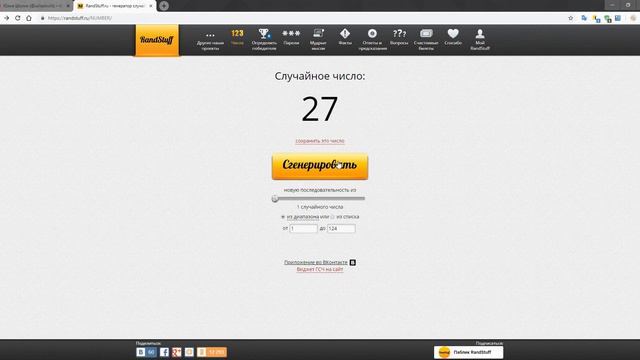Click the RandStuff logo
The width and height of the screenshot is (640, 360).
pos(157,40)
